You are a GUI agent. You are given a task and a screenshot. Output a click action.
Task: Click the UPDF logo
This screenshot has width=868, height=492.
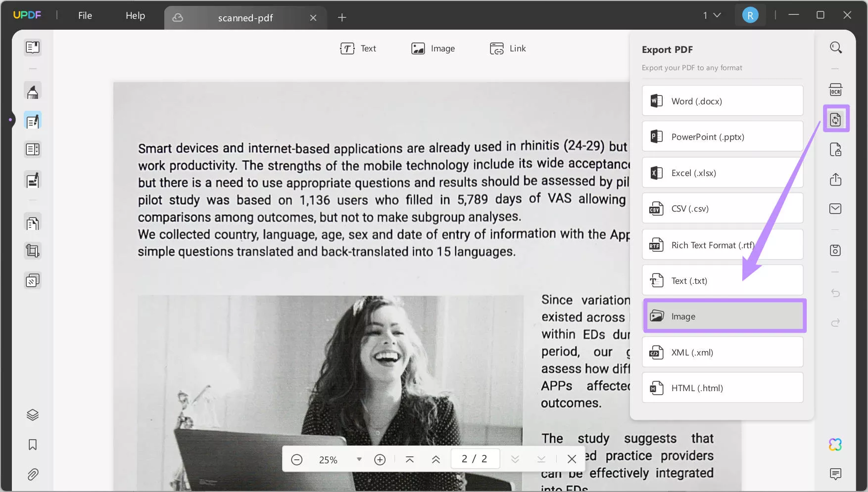click(x=27, y=15)
